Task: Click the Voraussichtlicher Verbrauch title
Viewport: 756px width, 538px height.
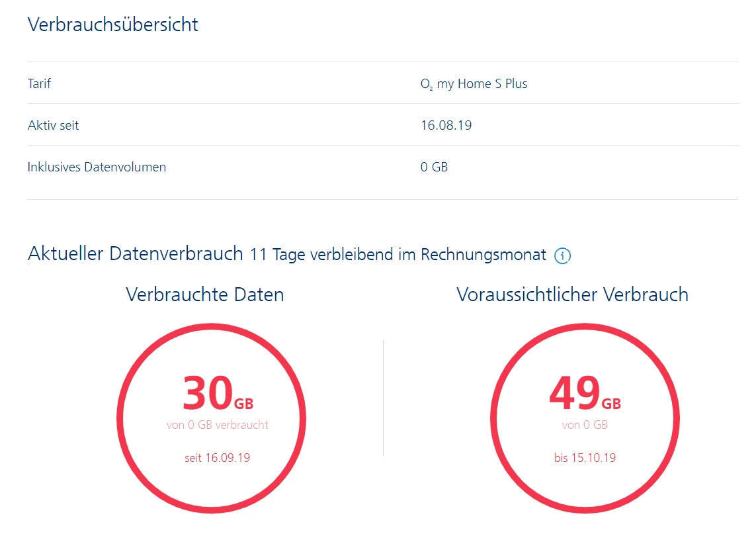Action: pyautogui.click(x=572, y=294)
